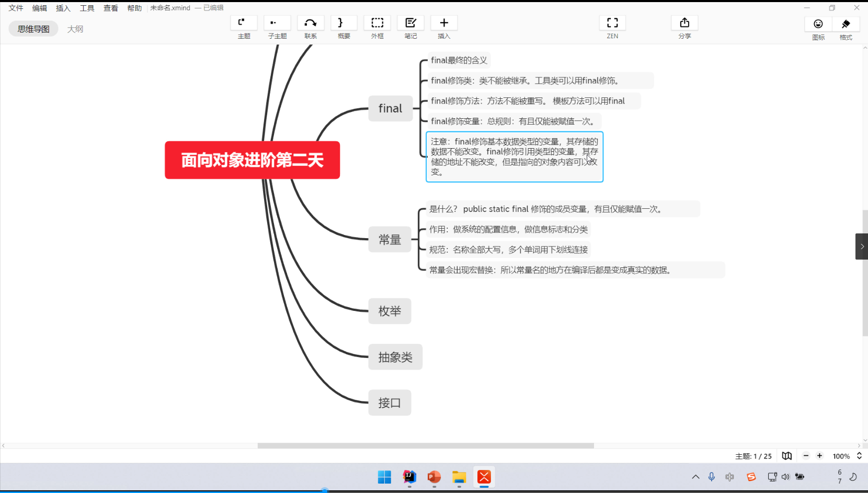Select the 抽象类 topic node
868x493 pixels.
coord(395,357)
